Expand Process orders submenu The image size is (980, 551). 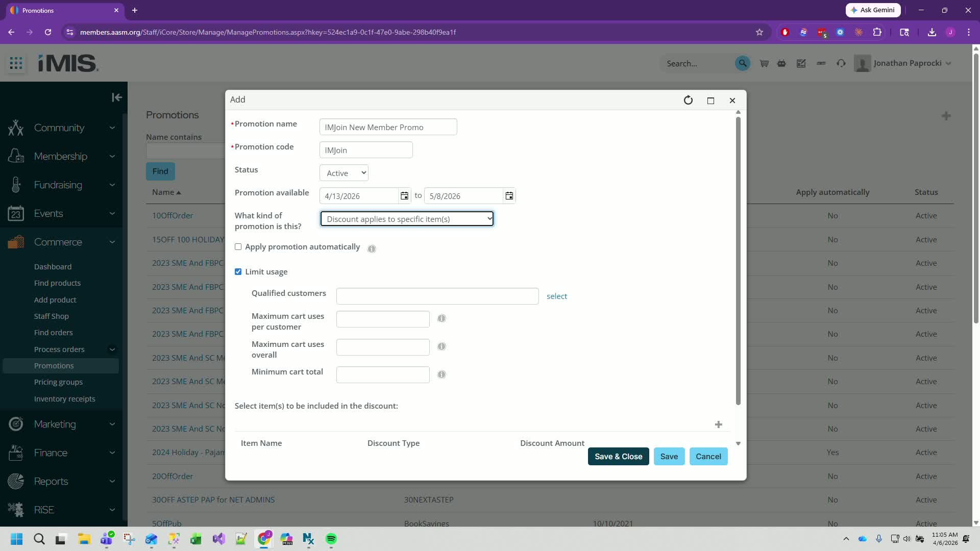click(112, 349)
